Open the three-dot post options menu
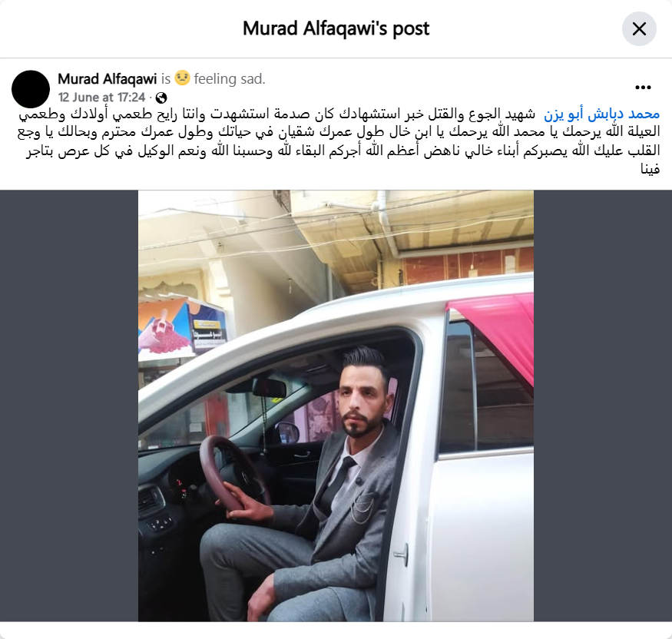 (x=643, y=88)
